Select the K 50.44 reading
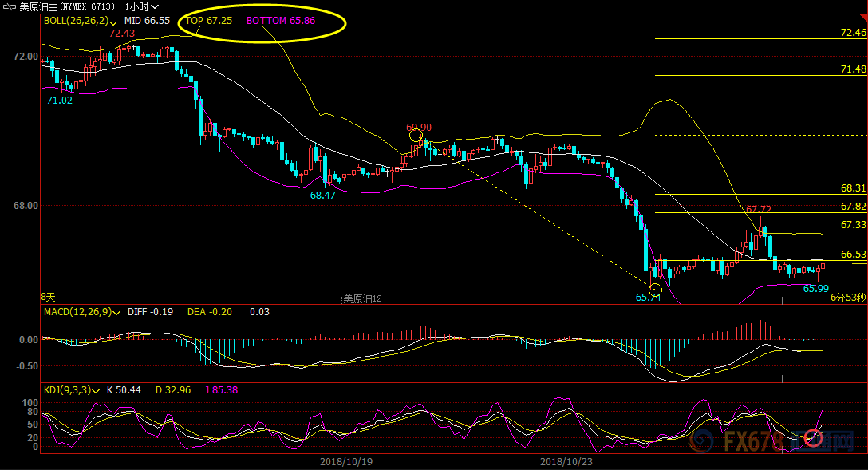Image resolution: width=868 pixels, height=470 pixels. pyautogui.click(x=124, y=390)
